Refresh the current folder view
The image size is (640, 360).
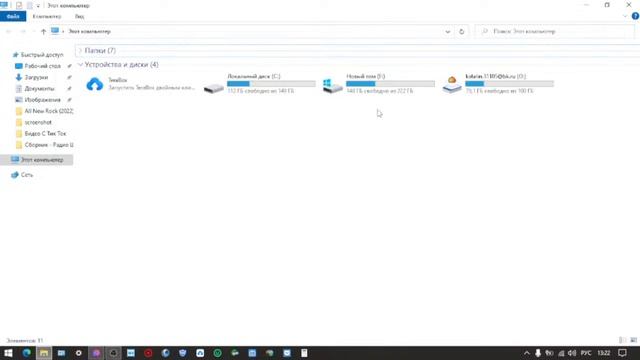tap(462, 31)
